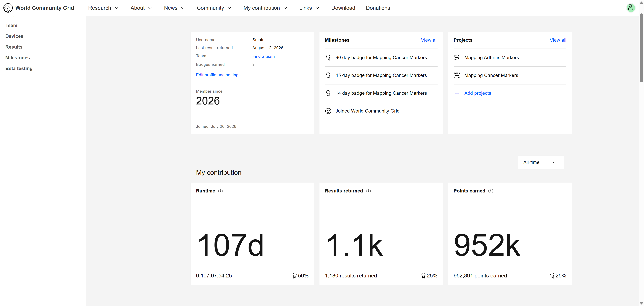Expand the Research menu
This screenshot has width=644, height=306.
(x=103, y=8)
